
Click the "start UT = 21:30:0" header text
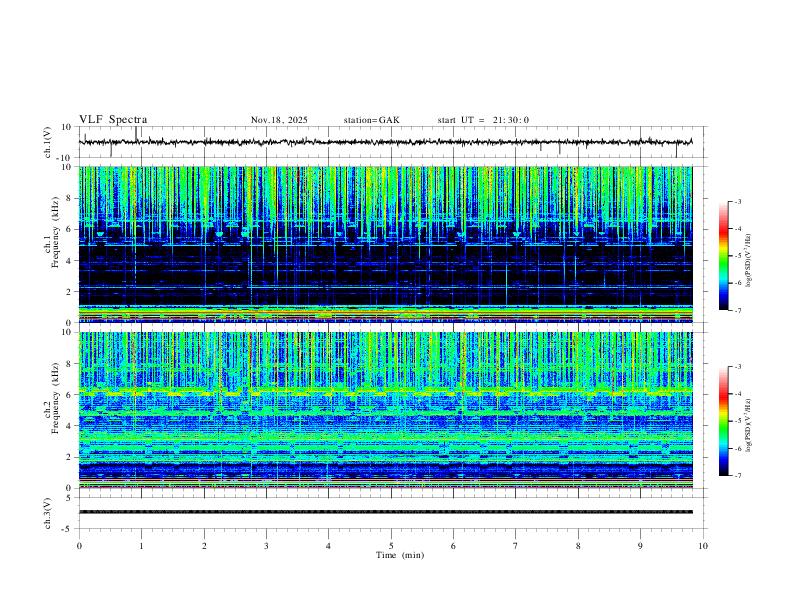pyautogui.click(x=483, y=120)
